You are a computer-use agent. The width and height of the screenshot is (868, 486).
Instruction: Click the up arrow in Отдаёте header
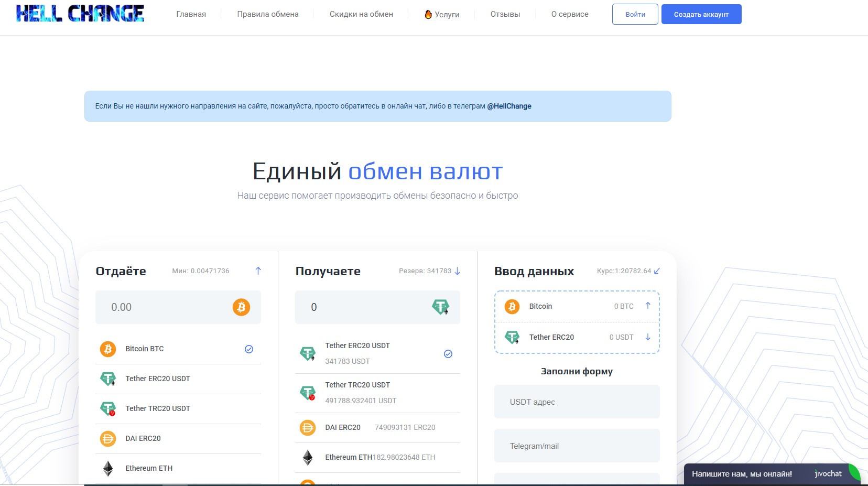258,271
